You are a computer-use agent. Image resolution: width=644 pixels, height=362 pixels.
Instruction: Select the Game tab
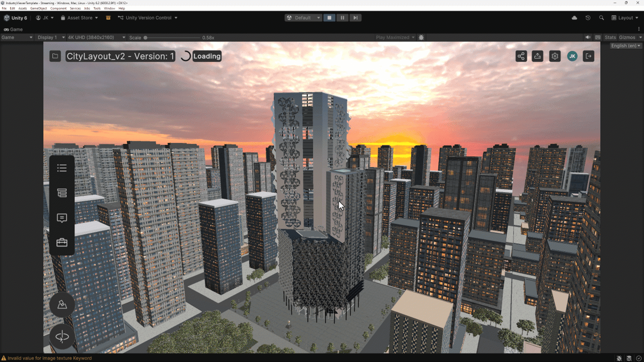13,29
